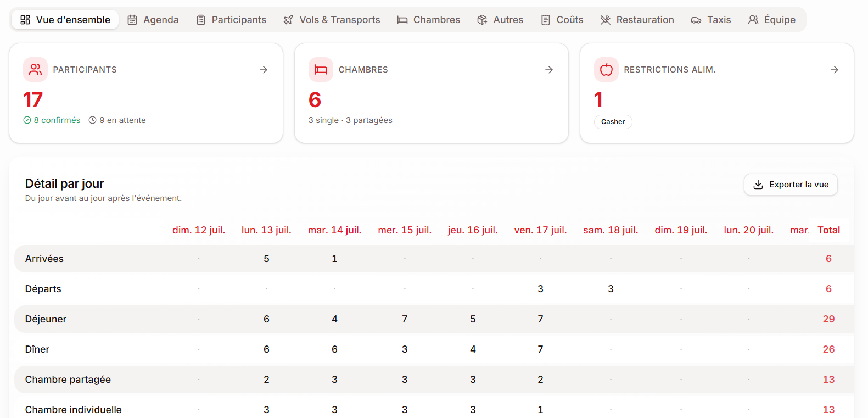The height and width of the screenshot is (418, 868).
Task: Open Chambres card arrow
Action: pyautogui.click(x=549, y=70)
